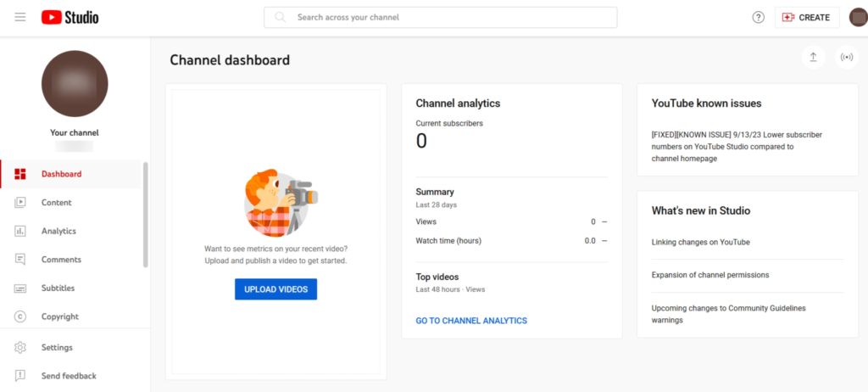Click the Go live broadcast icon
The image size is (868, 392).
[x=846, y=58]
